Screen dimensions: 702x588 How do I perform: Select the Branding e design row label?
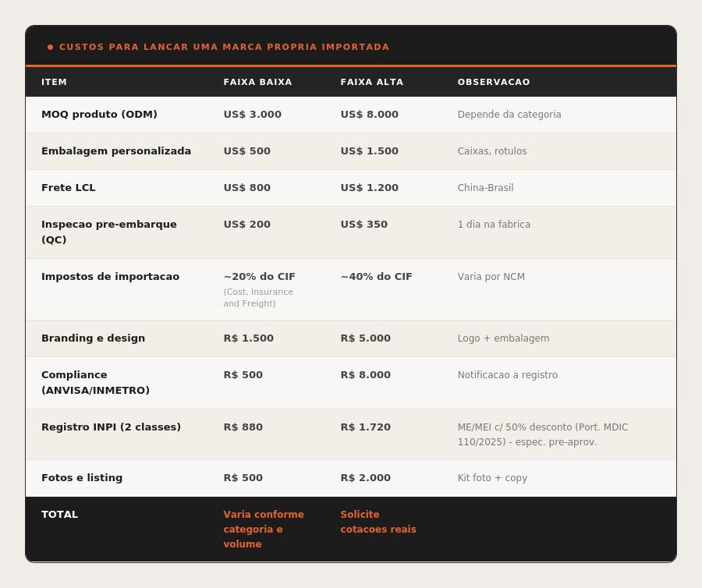click(x=93, y=338)
